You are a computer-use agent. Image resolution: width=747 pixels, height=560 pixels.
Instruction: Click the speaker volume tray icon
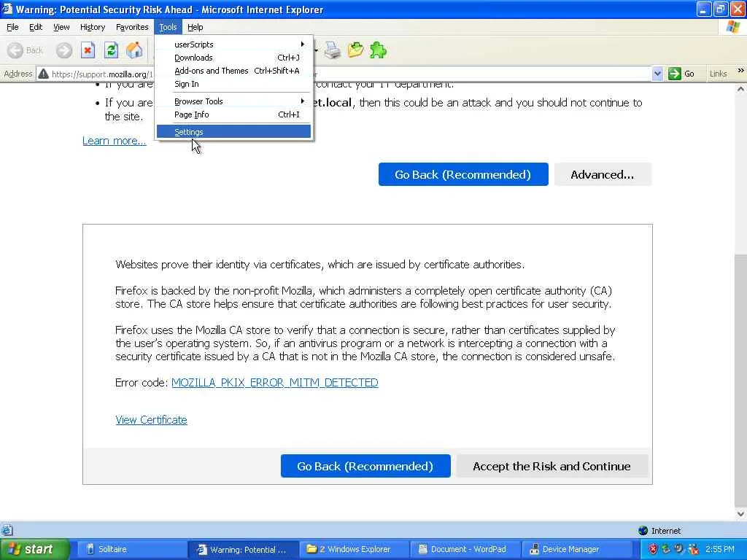[x=679, y=549]
